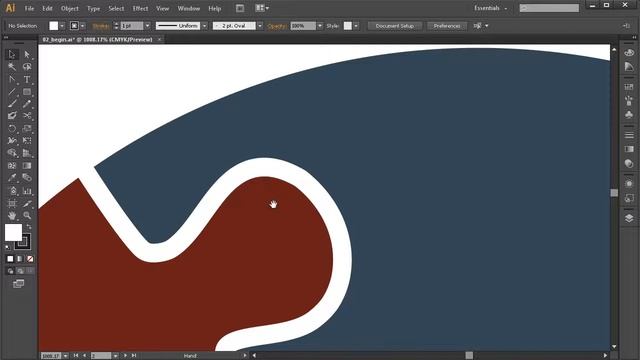640x360 pixels.
Task: Select the Paintbrush tool
Action: [x=12, y=104]
